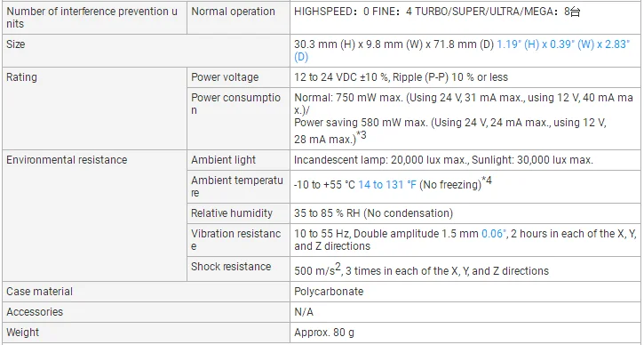Click the *4 footnote after No freezing

(x=487, y=181)
